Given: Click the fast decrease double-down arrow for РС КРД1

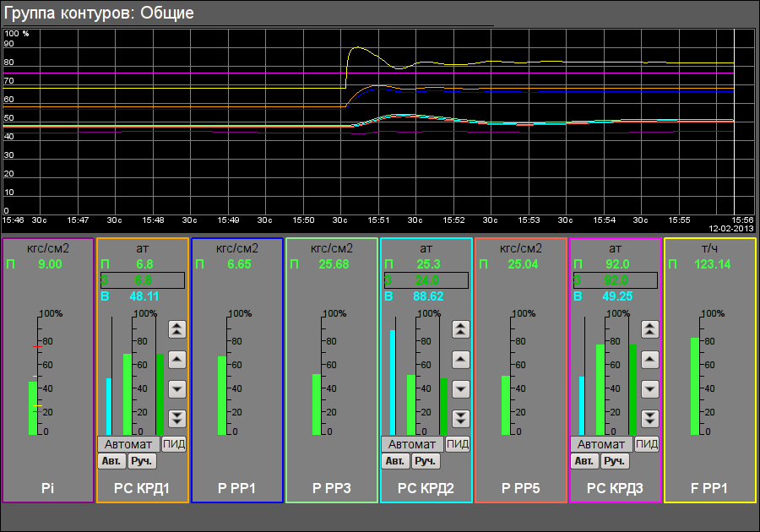Looking at the screenshot, I should 177,419.
